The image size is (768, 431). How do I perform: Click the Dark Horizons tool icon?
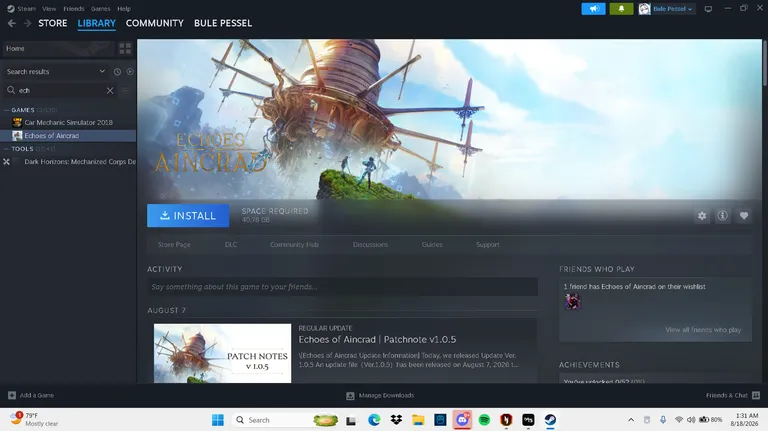tap(6, 162)
